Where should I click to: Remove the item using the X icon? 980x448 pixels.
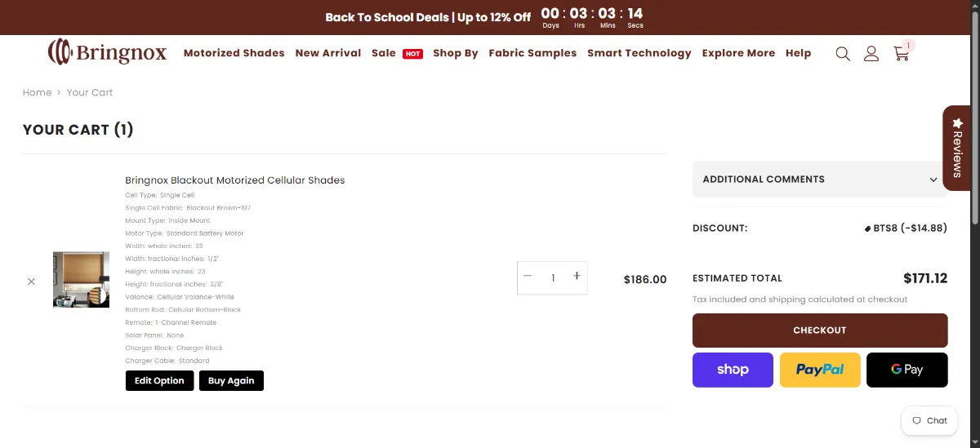pos(31,281)
